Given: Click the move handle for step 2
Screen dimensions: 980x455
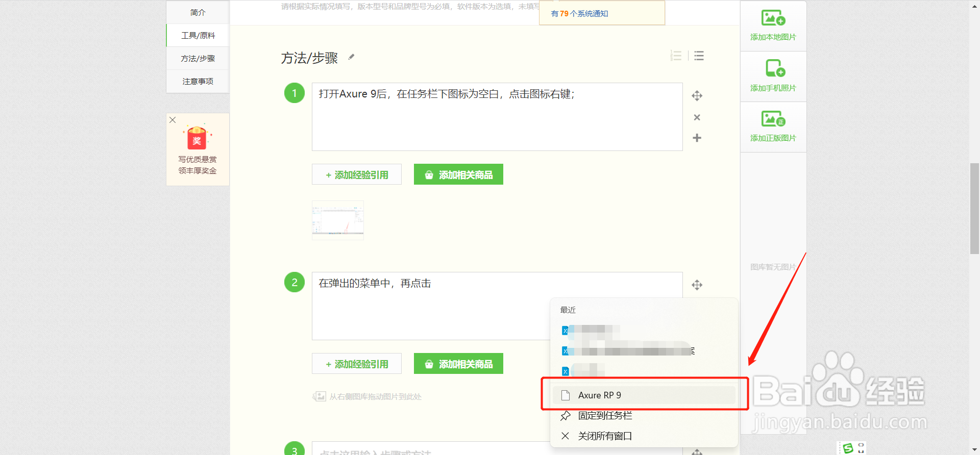Looking at the screenshot, I should point(697,285).
